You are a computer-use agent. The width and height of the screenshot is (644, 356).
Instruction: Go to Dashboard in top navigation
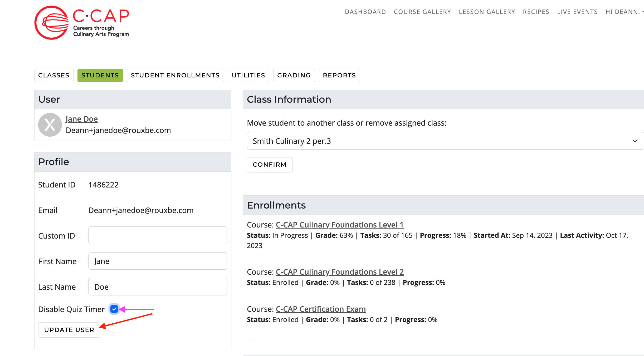click(x=365, y=12)
